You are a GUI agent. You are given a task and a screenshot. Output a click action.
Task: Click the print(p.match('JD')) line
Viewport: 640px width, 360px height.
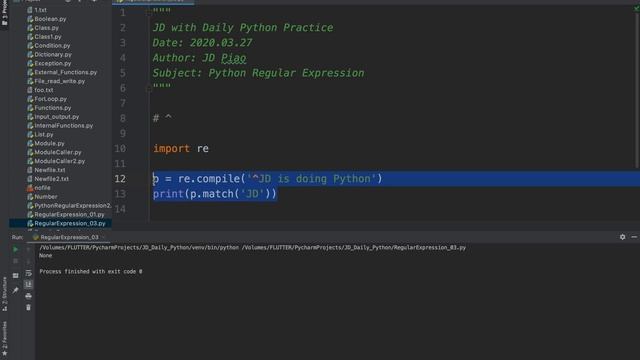coord(215,194)
